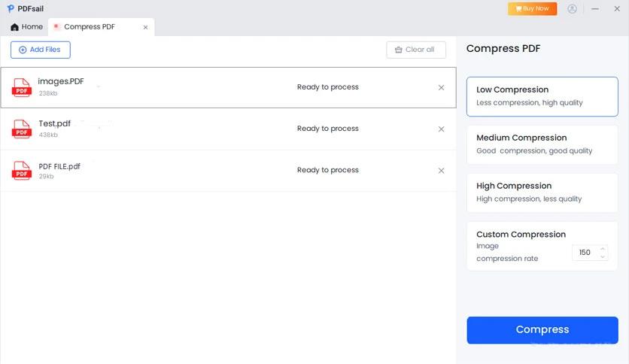Image resolution: width=629 pixels, height=364 pixels.
Task: Remove Test.pdf from the file list
Action: tap(441, 129)
